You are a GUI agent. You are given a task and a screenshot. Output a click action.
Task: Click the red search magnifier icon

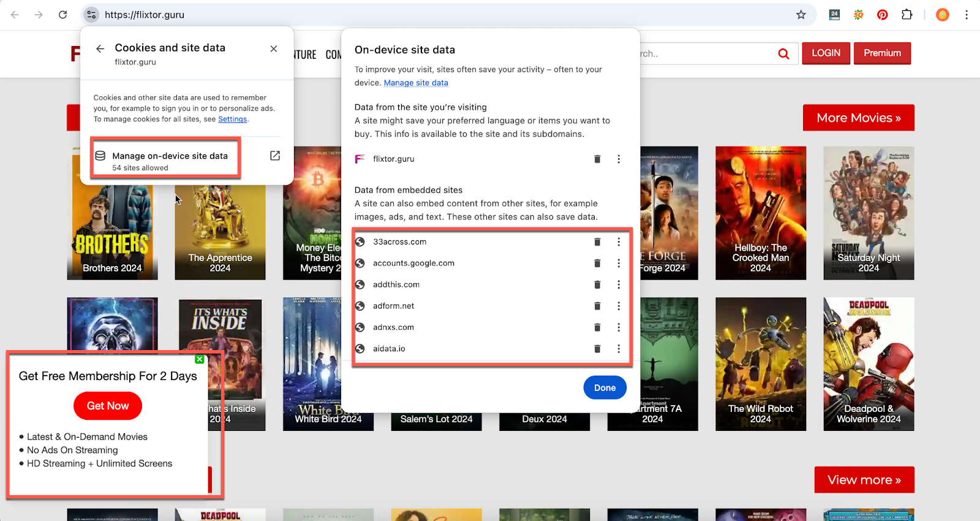click(x=783, y=54)
